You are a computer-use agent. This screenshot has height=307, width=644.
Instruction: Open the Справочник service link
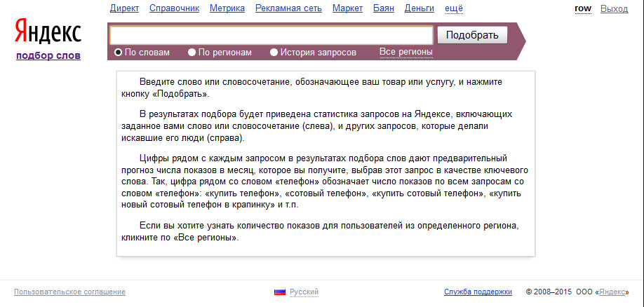[x=174, y=8]
